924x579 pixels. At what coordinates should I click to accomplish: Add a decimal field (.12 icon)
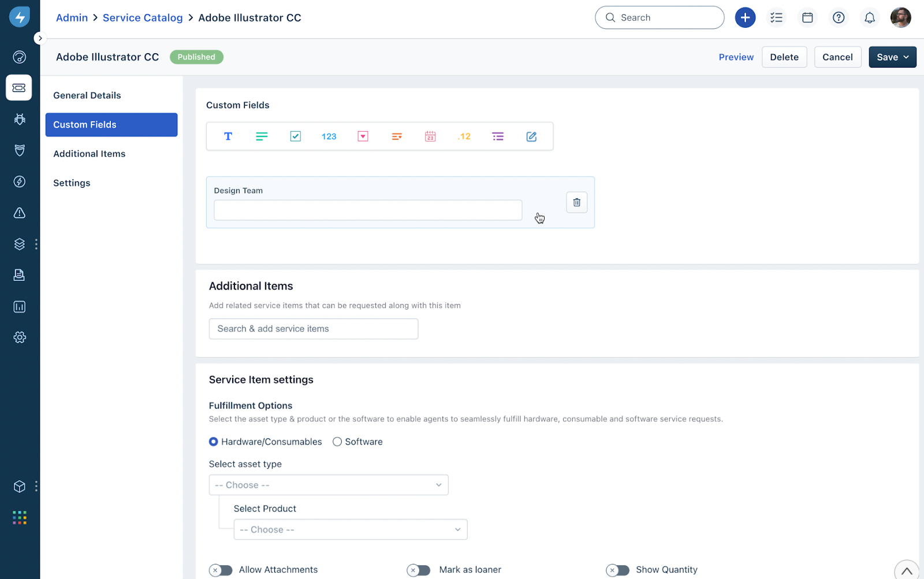coord(464,136)
